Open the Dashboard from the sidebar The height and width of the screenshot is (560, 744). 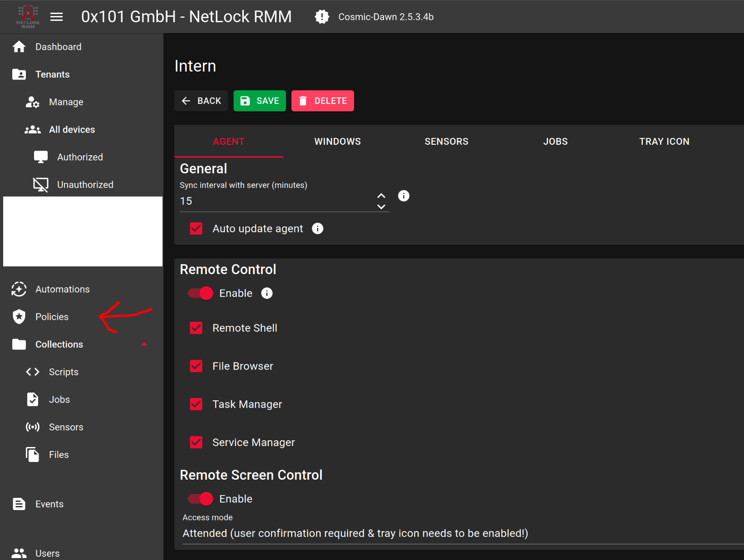click(x=58, y=46)
